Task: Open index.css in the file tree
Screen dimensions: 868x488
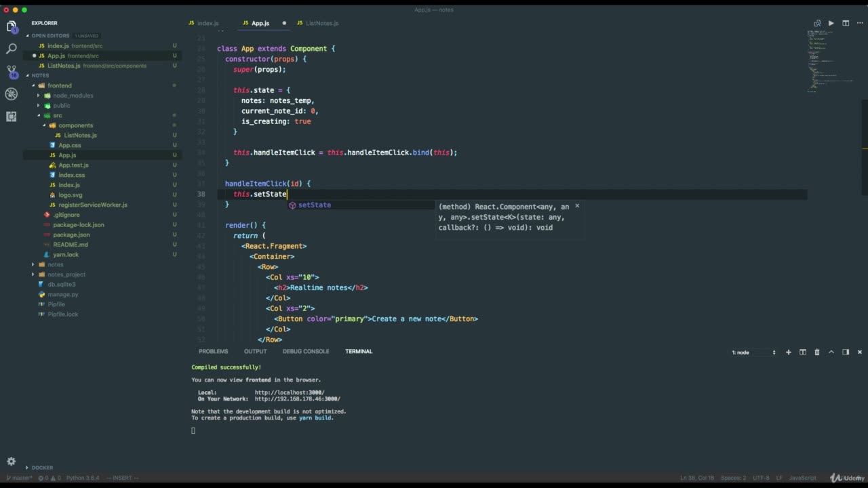Action: pos(71,175)
